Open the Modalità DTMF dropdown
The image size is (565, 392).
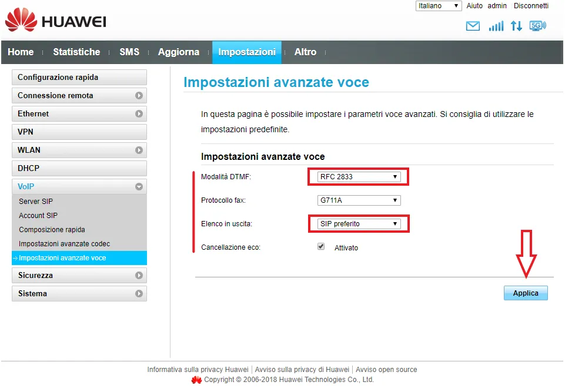pos(359,177)
